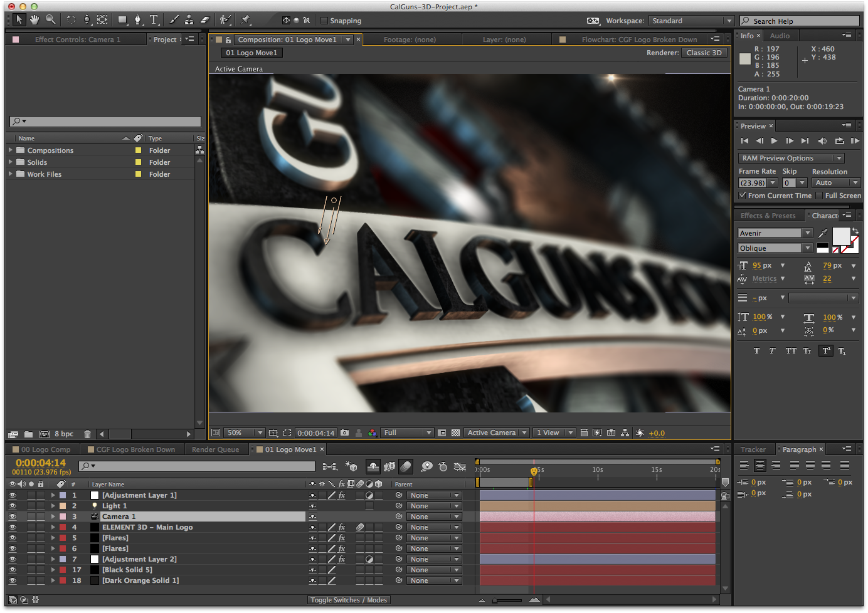Screen dimensions: 868x613
Task: Switch to the Effects & Presets tab
Action: point(768,216)
